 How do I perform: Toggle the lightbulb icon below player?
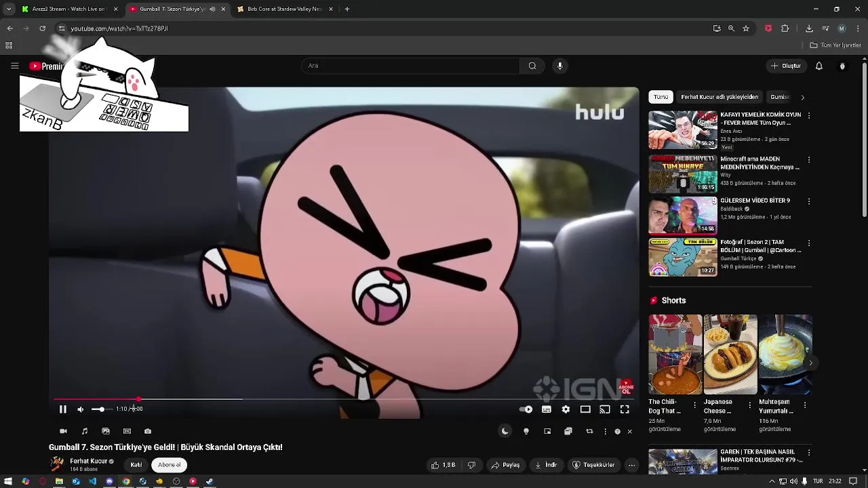click(526, 431)
